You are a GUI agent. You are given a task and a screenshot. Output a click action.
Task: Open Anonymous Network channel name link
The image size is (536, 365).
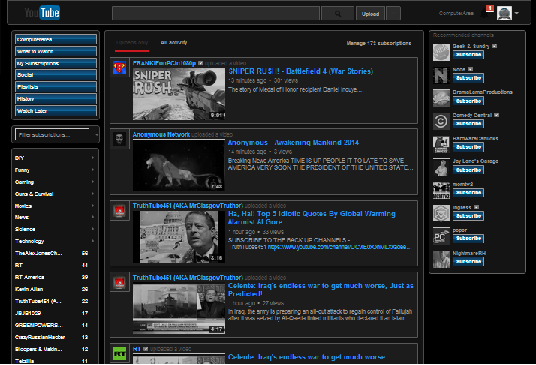coord(161,135)
